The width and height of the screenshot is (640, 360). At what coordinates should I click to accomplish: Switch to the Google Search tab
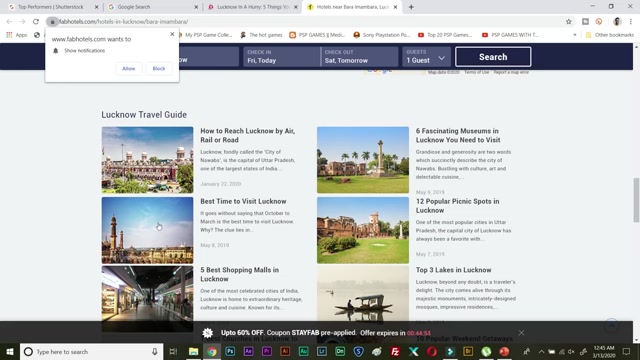(x=134, y=7)
